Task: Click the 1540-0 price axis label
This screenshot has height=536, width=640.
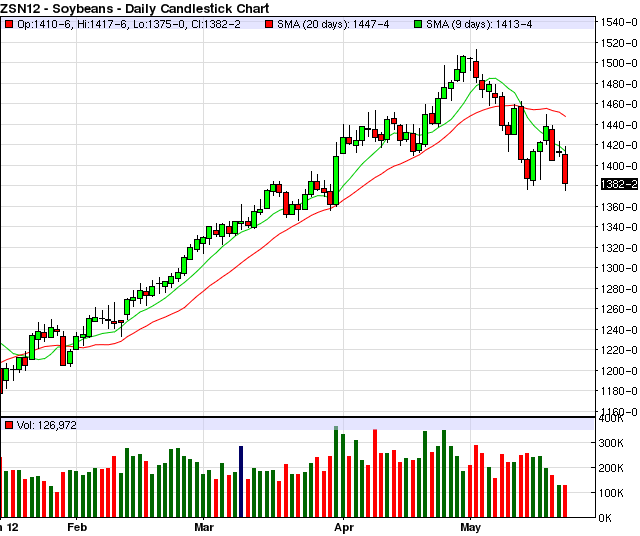Action: point(619,22)
